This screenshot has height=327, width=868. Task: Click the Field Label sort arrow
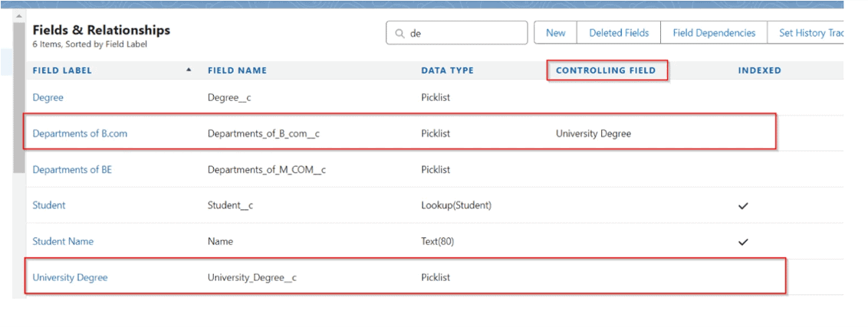(189, 70)
